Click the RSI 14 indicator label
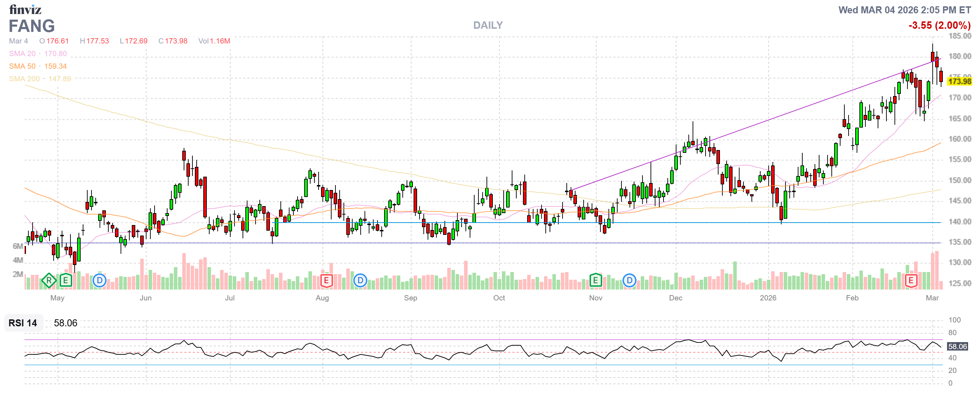The width and height of the screenshot is (980, 394). click(x=23, y=323)
